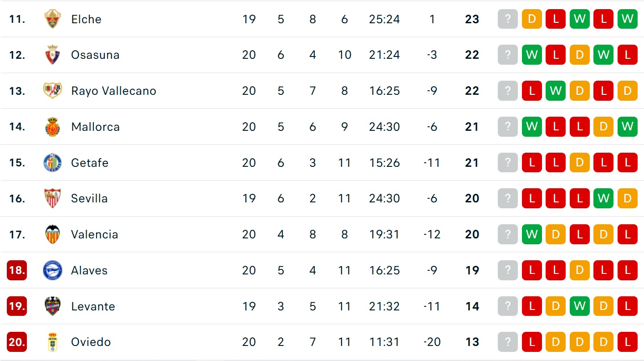Click Osasuna's first green W form badge
This screenshot has width=644, height=361.
[x=532, y=55]
